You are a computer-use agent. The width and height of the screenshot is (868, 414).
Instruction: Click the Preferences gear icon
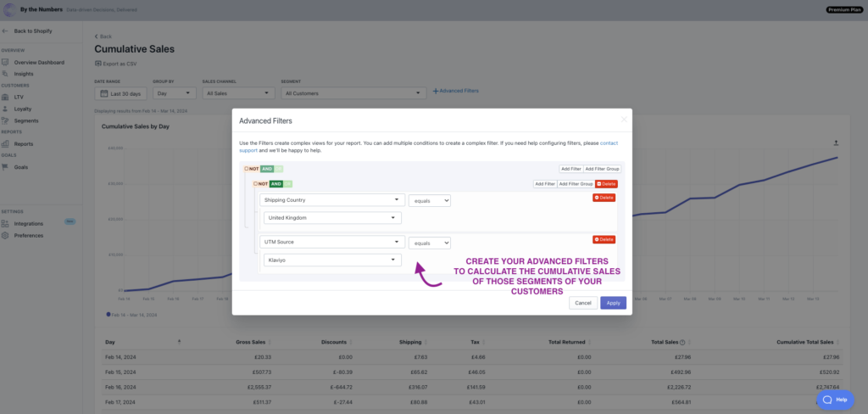click(5, 236)
